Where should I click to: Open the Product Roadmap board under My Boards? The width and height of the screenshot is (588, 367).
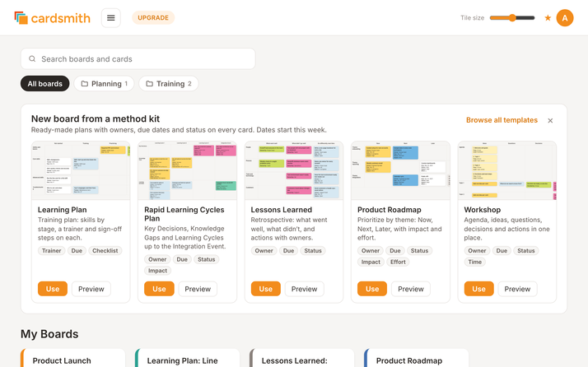coord(416,358)
